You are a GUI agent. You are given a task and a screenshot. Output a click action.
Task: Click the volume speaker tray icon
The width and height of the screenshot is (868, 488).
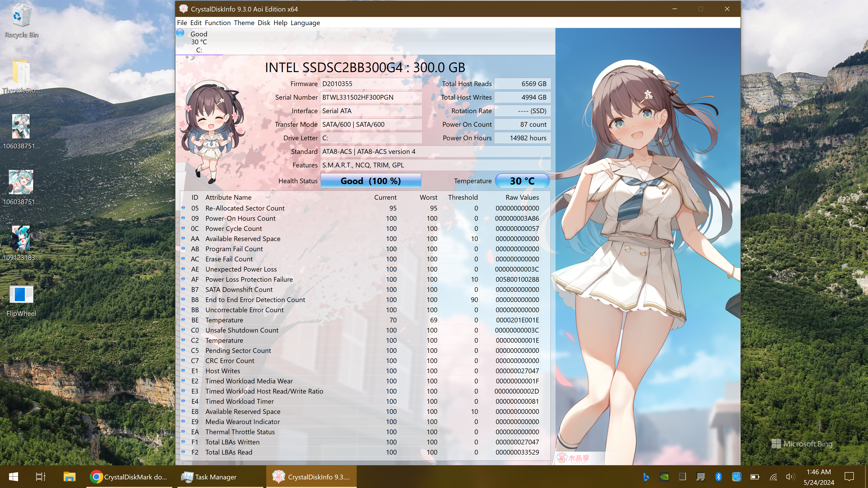(789, 476)
